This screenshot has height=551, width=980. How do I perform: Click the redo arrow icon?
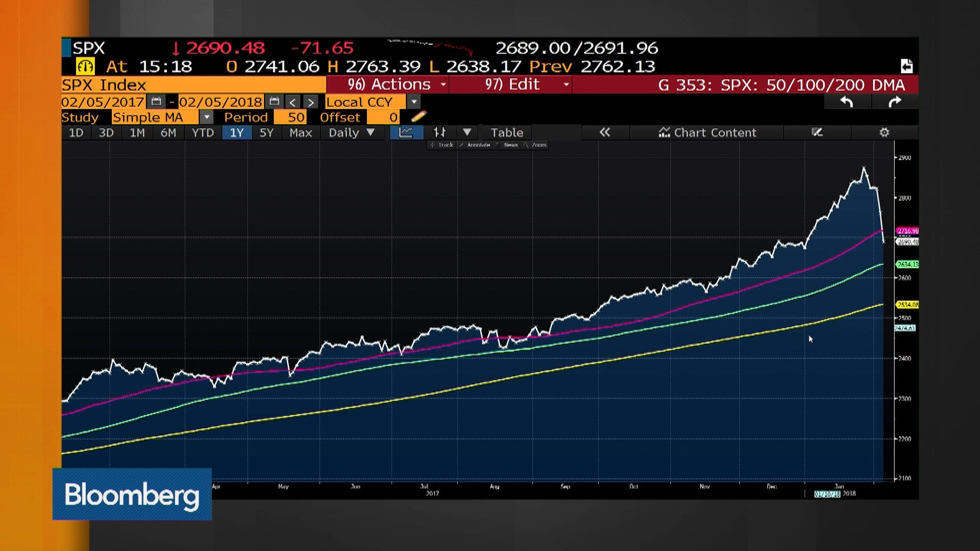click(894, 102)
